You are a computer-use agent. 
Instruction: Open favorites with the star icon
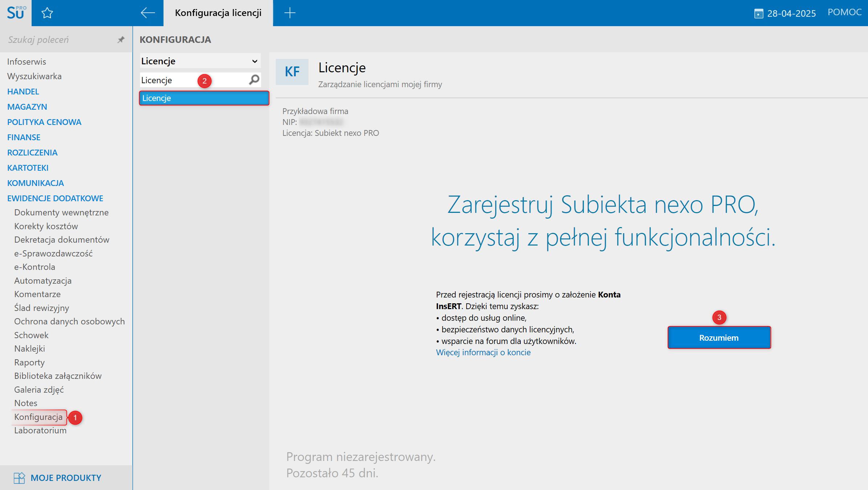47,13
